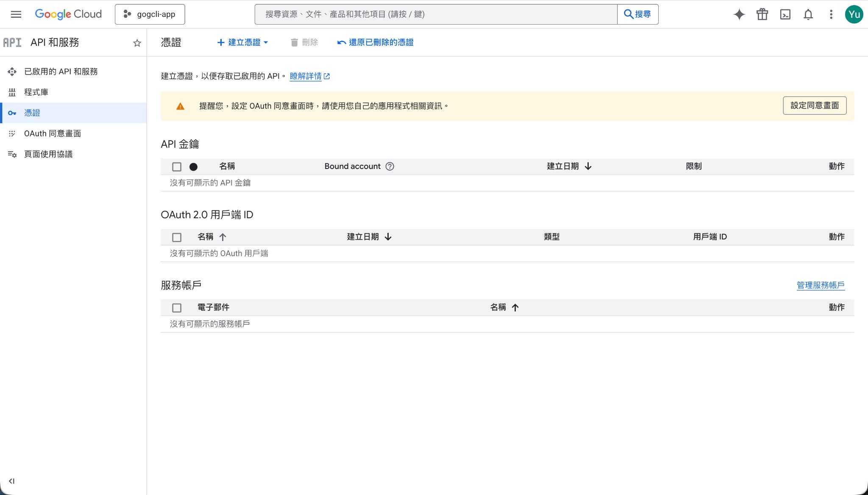Click the search resources input field
The width and height of the screenshot is (868, 495).
435,14
